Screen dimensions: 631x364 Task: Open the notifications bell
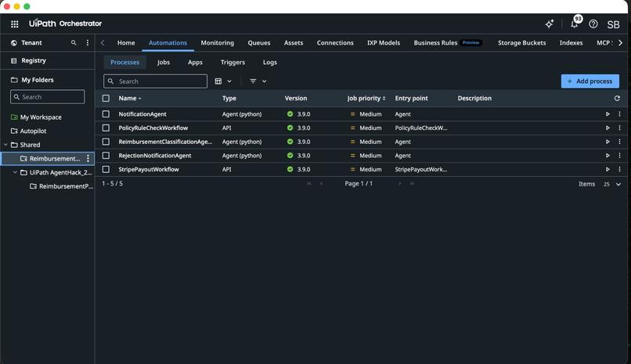tap(575, 24)
